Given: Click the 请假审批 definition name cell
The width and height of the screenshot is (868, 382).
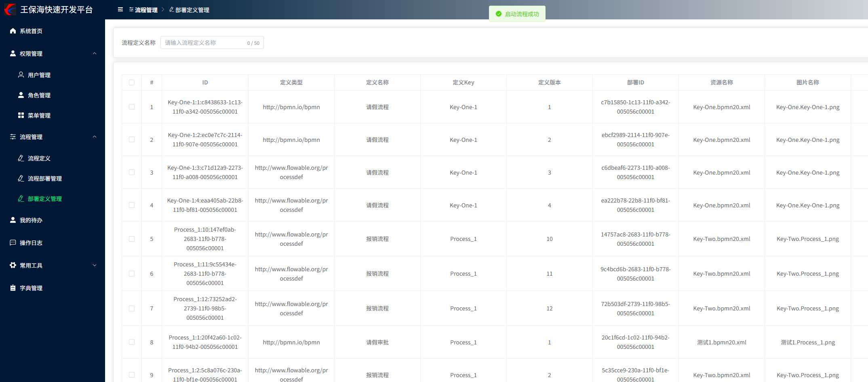Looking at the screenshot, I should 377,342.
